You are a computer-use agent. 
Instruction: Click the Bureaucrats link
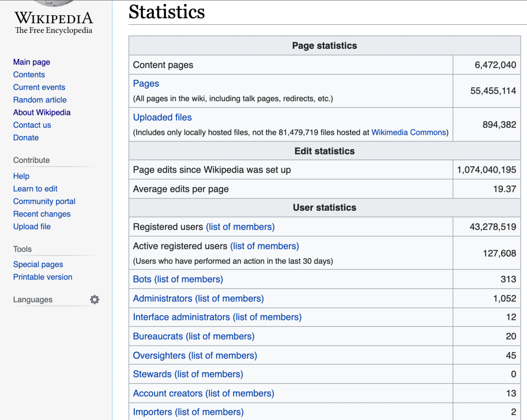tap(158, 336)
